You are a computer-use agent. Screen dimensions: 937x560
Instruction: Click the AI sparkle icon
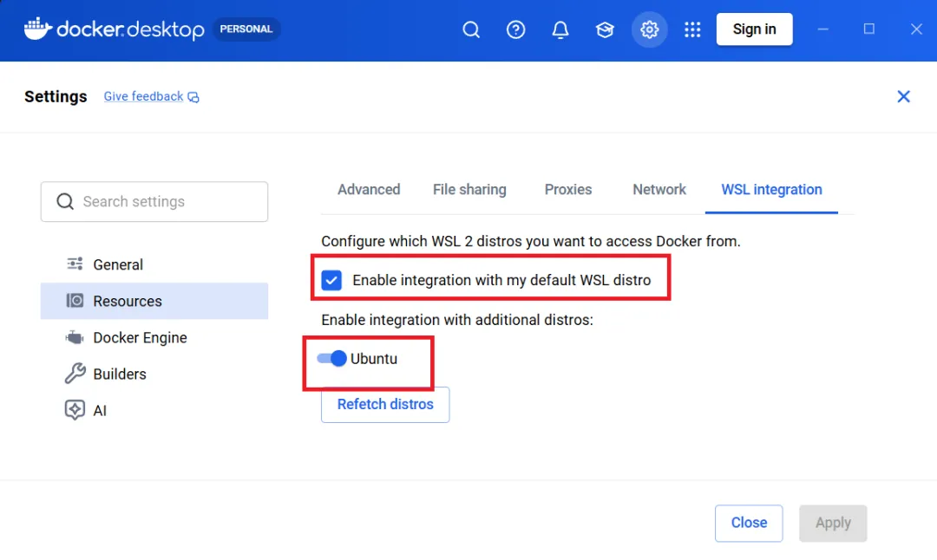click(75, 410)
